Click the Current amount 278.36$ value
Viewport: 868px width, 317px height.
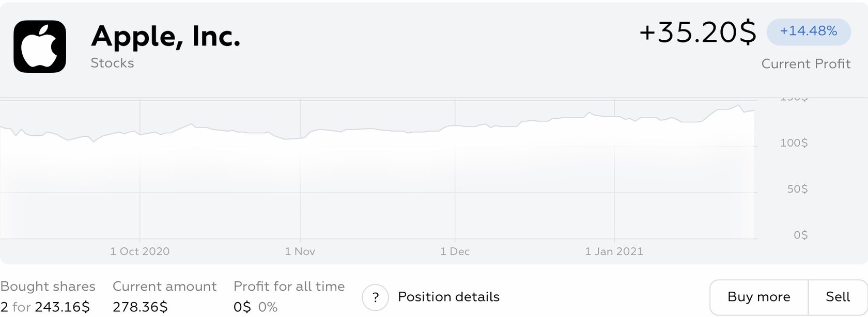(x=140, y=307)
